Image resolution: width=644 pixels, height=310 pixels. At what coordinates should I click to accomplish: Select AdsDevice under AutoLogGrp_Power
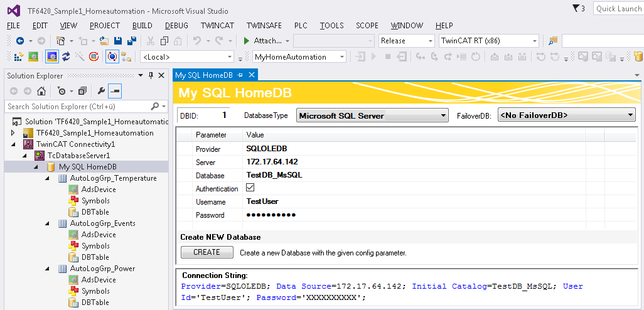[99, 280]
